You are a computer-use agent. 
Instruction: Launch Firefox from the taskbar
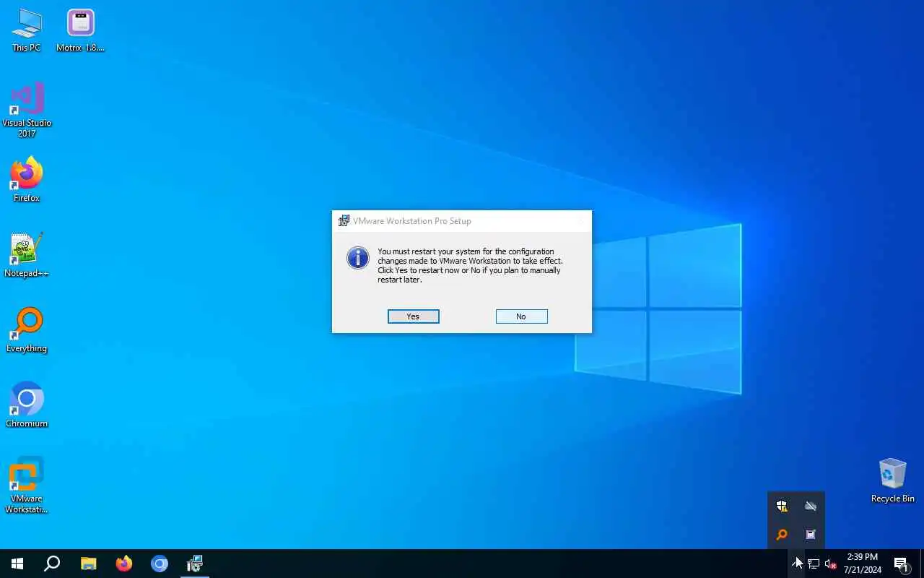[124, 564]
